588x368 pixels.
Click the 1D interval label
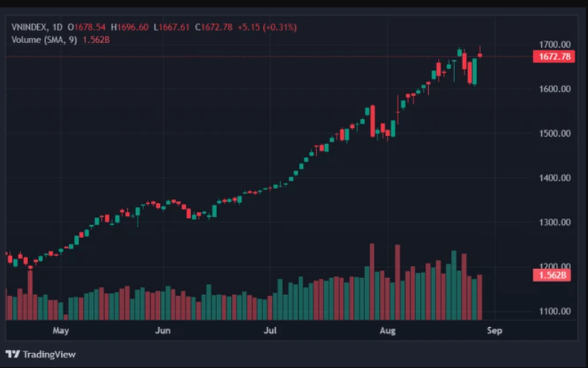[x=57, y=28]
